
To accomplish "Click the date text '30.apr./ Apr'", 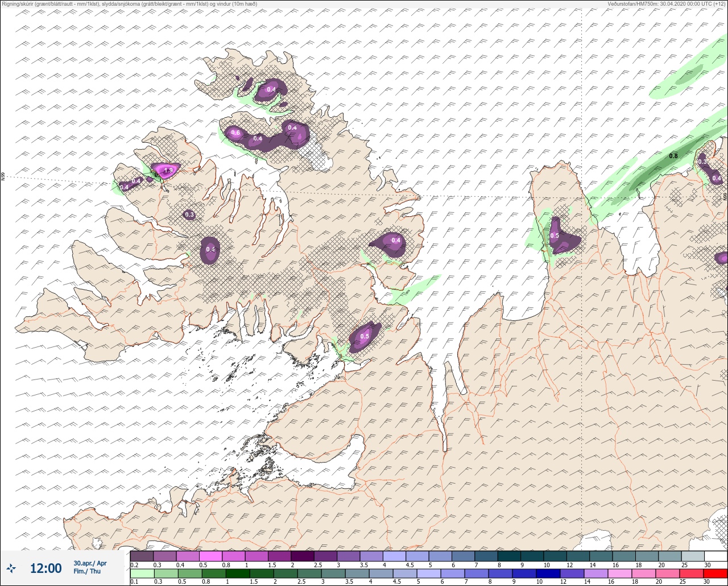I will click(x=90, y=563).
